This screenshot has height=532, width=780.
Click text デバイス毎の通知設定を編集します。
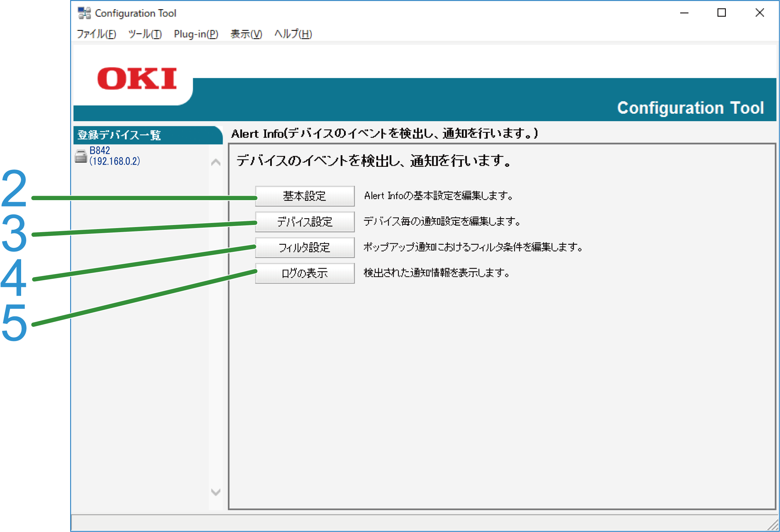pos(442,222)
